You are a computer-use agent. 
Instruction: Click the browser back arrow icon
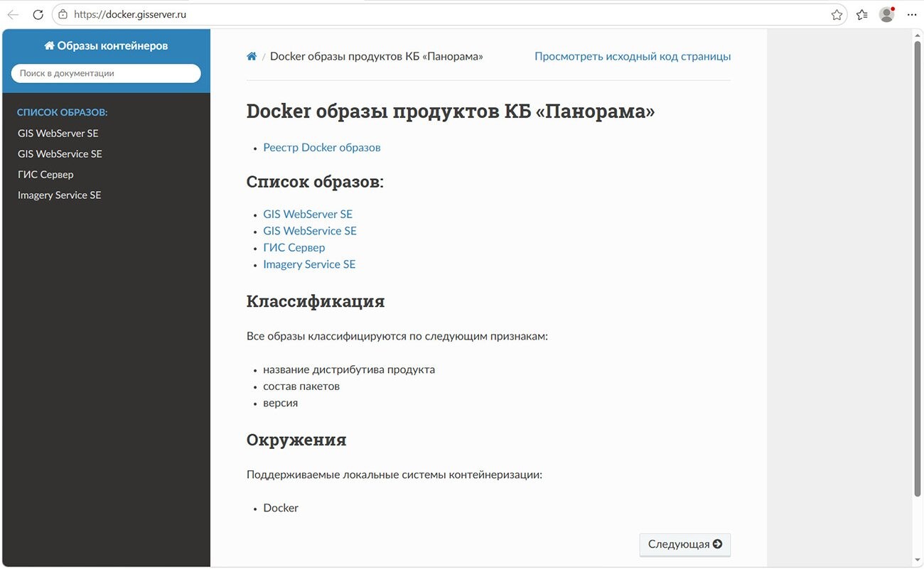[x=13, y=14]
